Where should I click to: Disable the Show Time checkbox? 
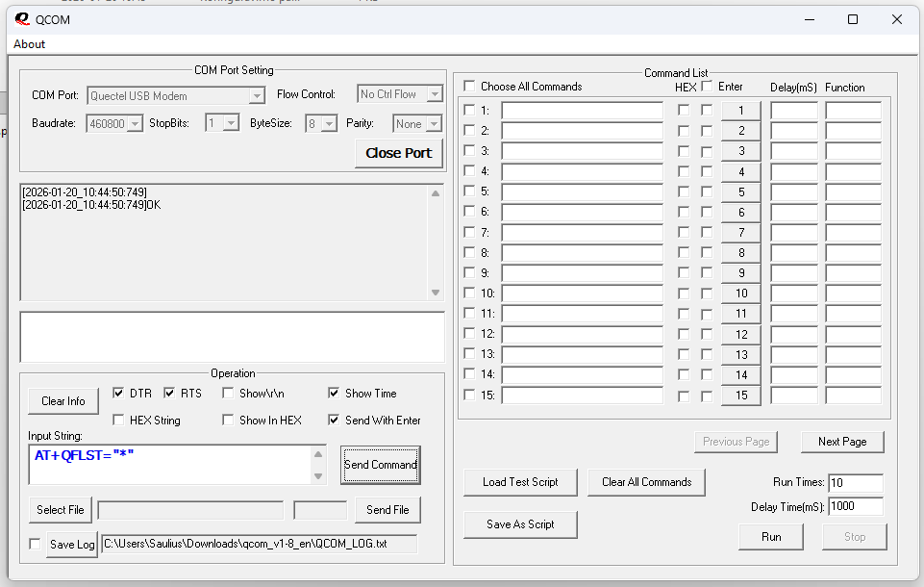[334, 394]
